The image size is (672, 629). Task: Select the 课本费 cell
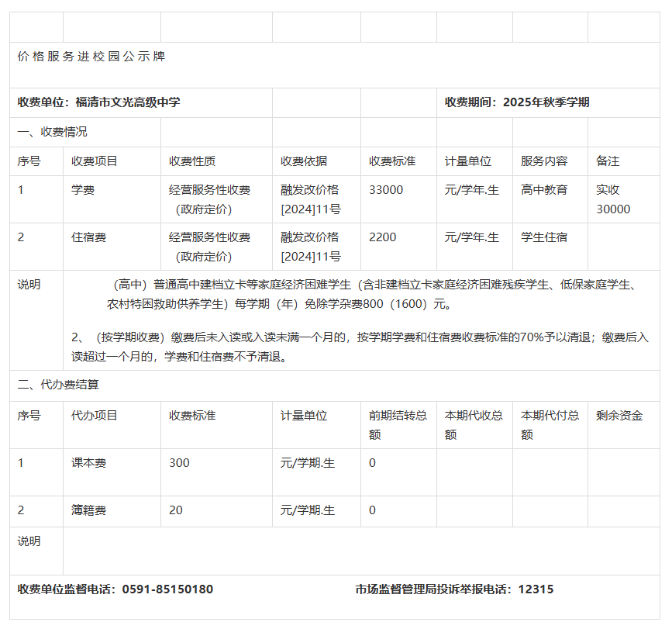(88, 463)
